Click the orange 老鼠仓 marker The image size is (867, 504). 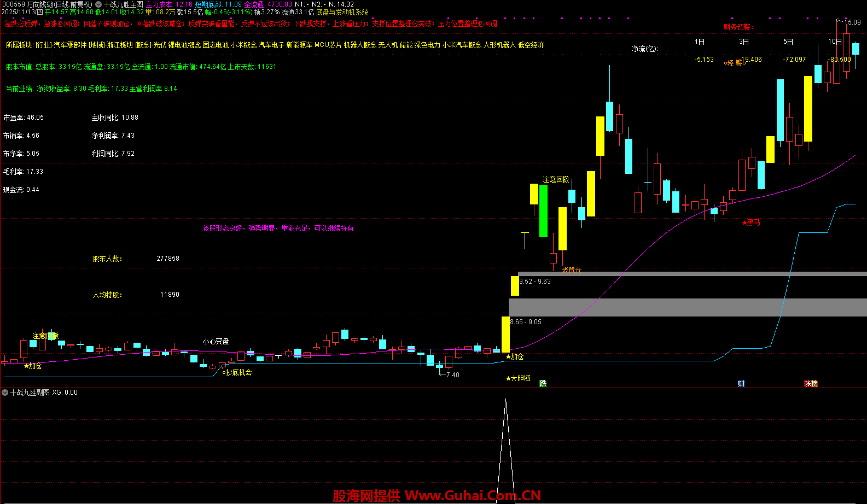click(x=571, y=270)
